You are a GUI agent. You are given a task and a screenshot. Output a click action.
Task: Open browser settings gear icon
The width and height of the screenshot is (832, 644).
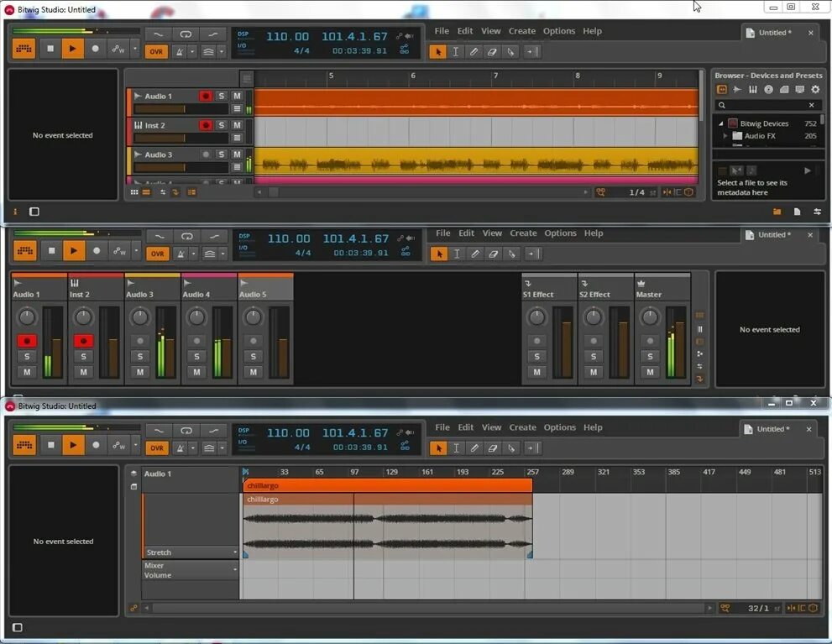click(815, 89)
